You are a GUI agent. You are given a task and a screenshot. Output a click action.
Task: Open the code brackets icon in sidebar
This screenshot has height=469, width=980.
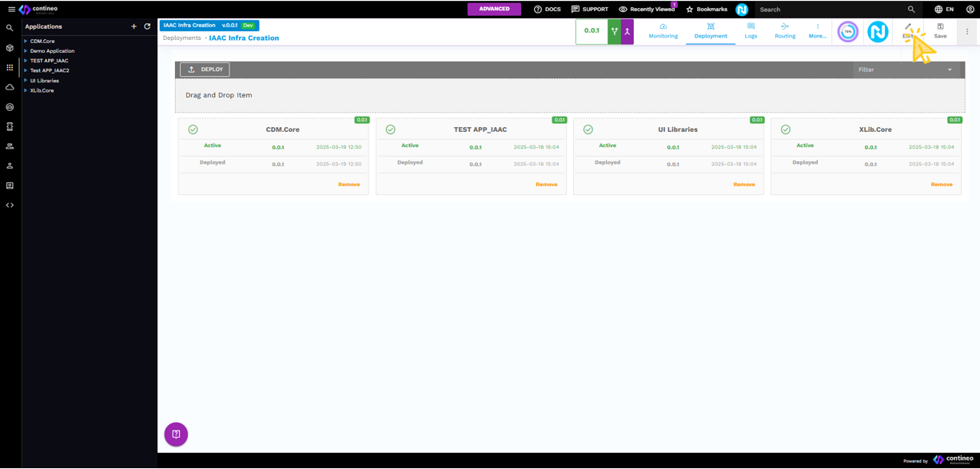[10, 205]
